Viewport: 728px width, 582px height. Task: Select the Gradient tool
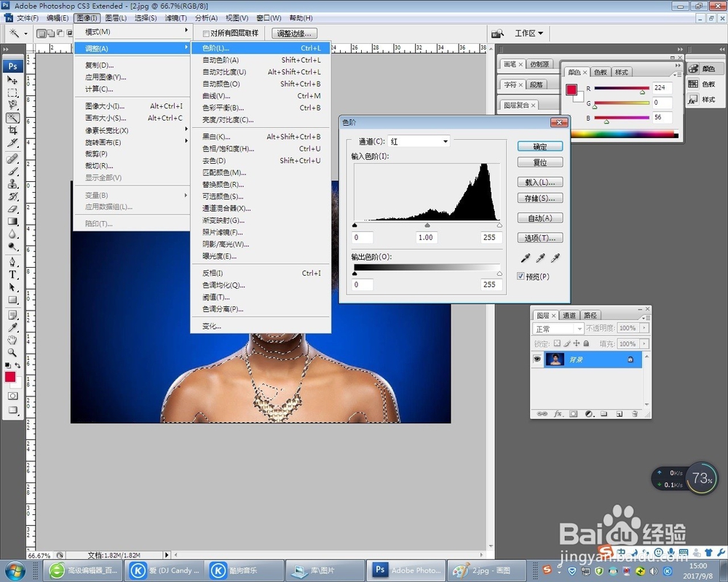click(12, 221)
